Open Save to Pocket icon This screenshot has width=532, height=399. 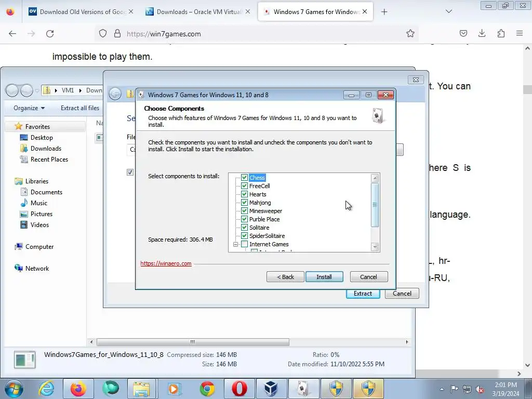pos(463,33)
